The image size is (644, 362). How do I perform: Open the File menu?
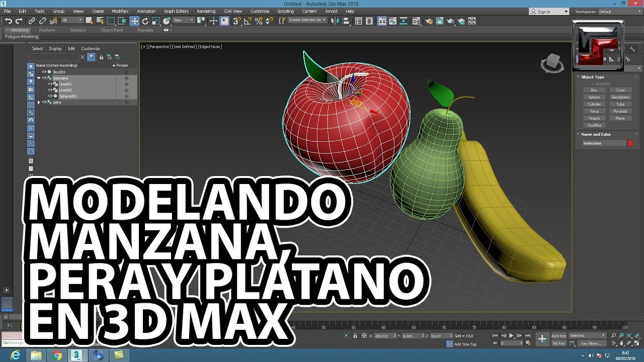7,11
